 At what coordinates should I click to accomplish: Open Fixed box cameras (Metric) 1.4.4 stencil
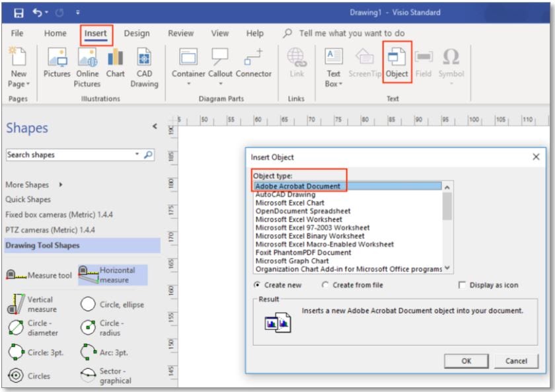pos(59,215)
